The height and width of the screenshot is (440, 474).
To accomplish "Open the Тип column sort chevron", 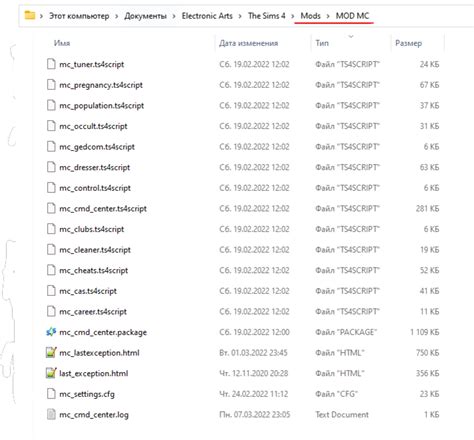I will [x=351, y=36].
